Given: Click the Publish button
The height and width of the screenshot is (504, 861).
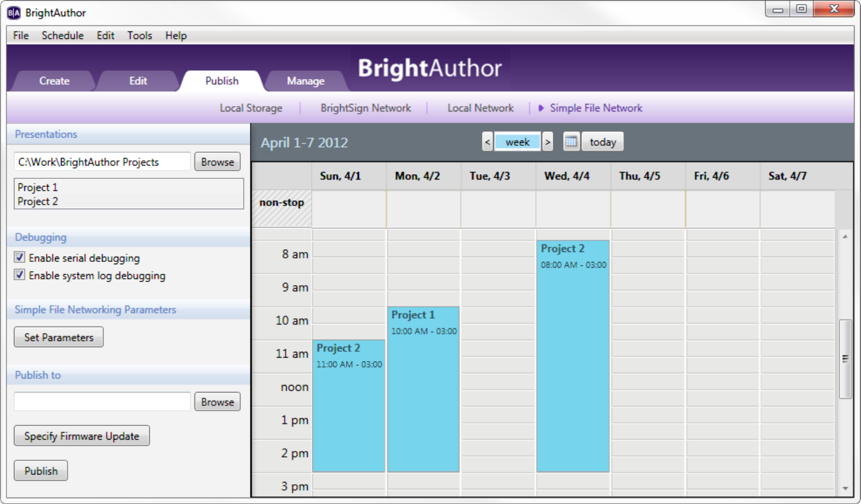Looking at the screenshot, I should (41, 471).
